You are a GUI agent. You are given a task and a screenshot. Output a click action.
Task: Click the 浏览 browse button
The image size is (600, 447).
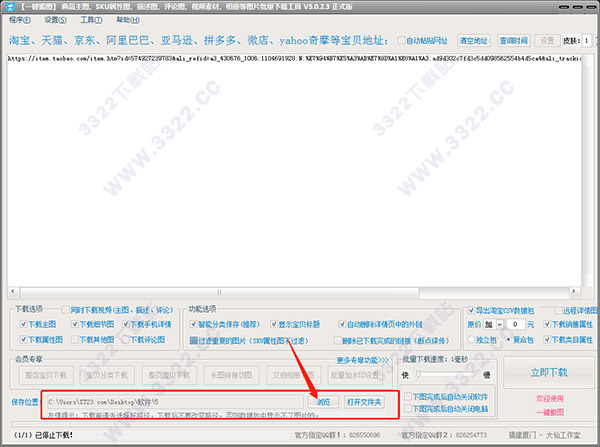pyautogui.click(x=323, y=402)
